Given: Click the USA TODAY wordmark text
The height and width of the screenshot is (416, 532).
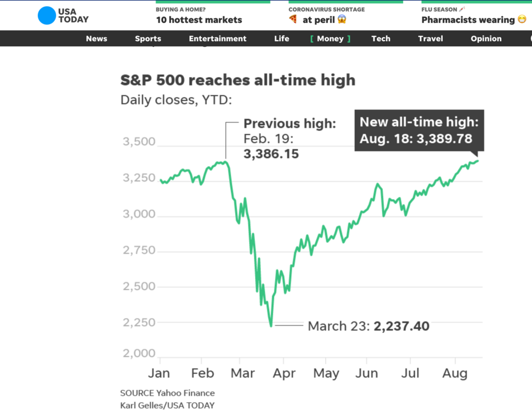Looking at the screenshot, I should tap(73, 15).
